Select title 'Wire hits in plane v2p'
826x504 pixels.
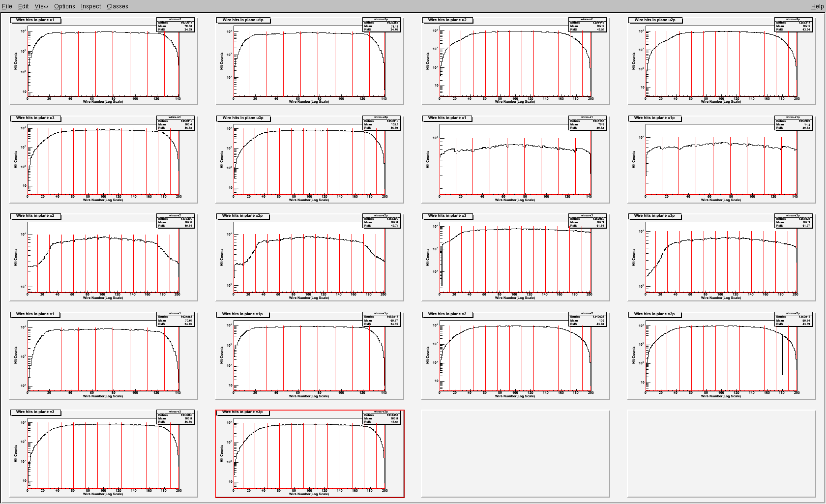click(655, 314)
